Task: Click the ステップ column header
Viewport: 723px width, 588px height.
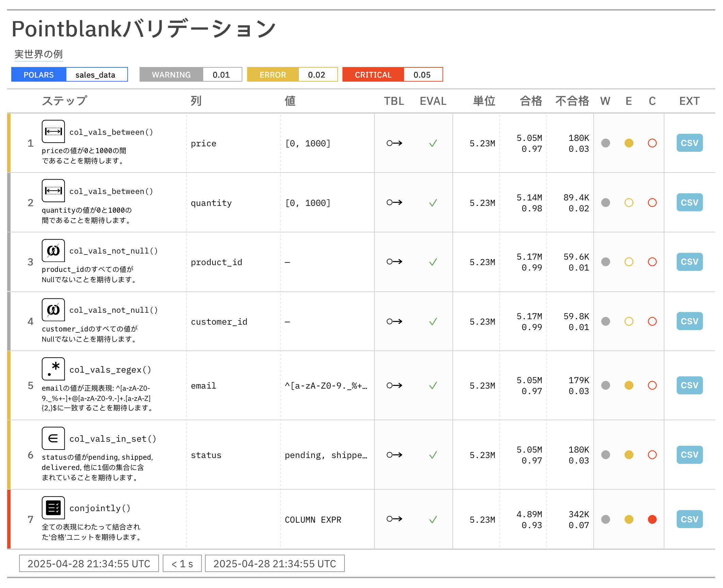Action: point(64,101)
